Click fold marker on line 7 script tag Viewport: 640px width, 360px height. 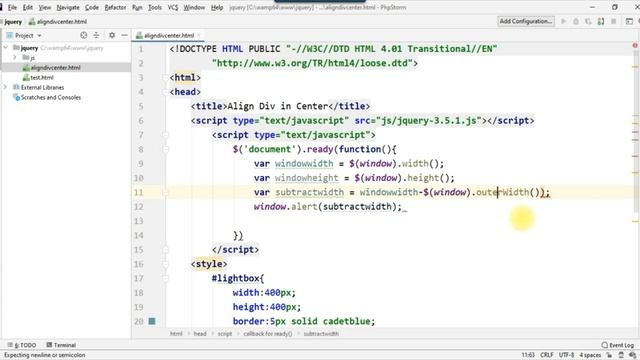[x=166, y=135]
